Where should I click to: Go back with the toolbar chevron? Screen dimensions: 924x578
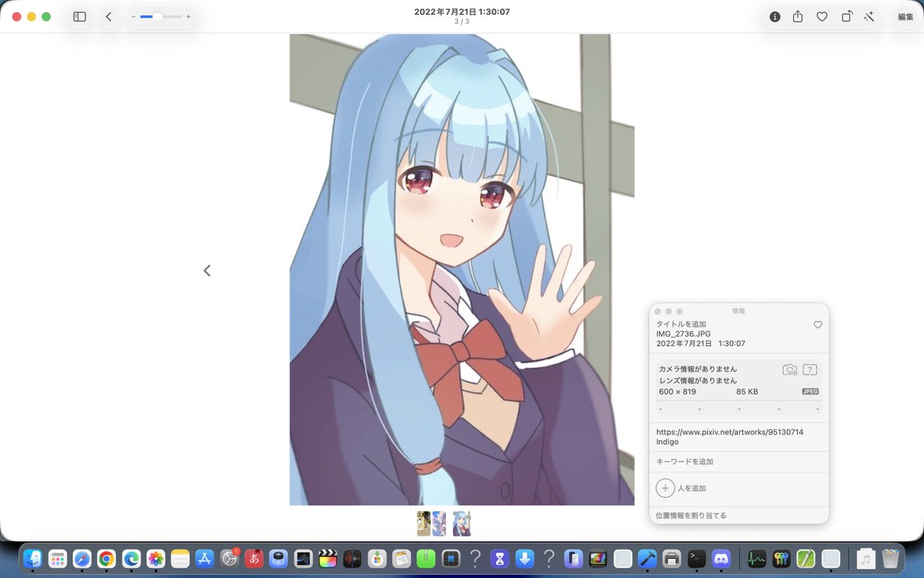[x=109, y=16]
